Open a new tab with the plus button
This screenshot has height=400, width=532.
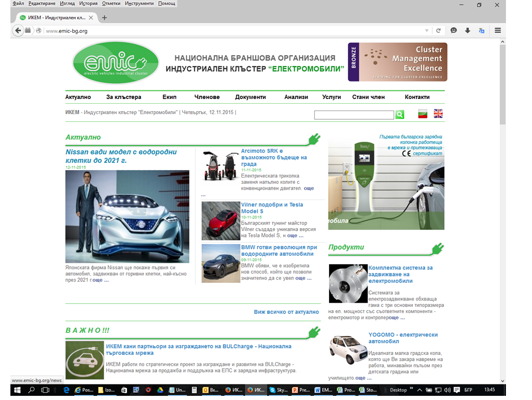[105, 18]
